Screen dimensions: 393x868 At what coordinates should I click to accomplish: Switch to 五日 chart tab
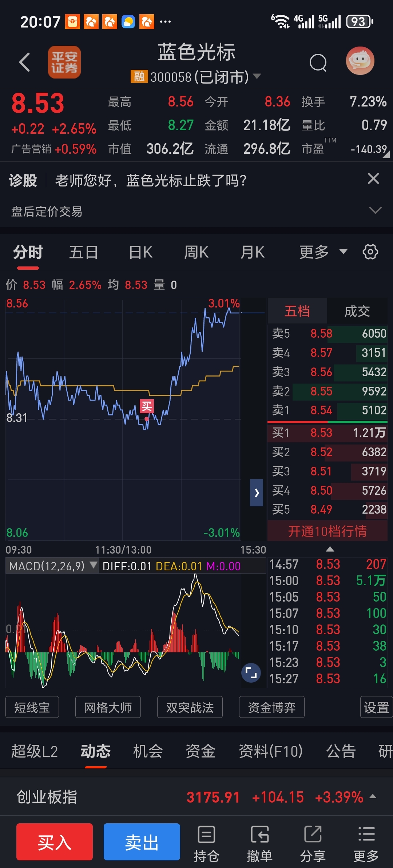click(84, 252)
